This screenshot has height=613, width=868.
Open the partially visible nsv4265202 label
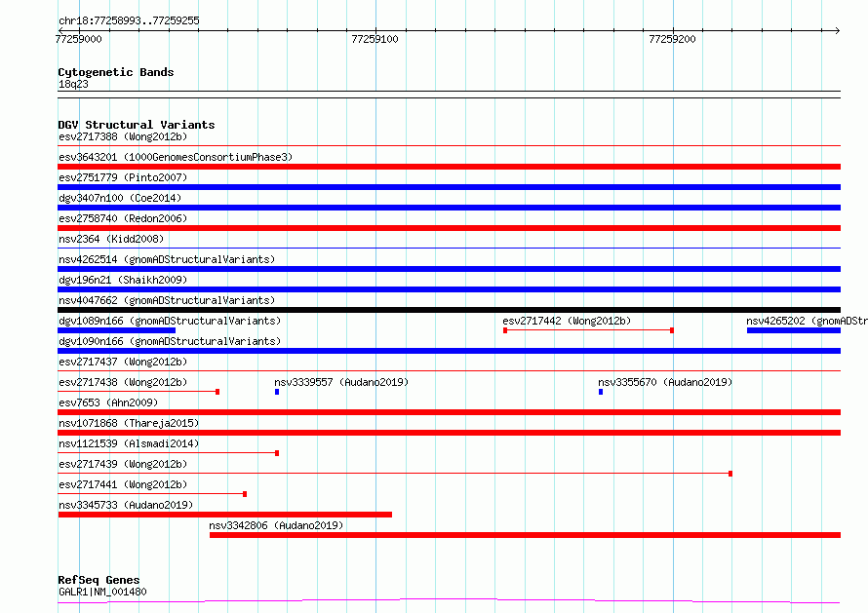807,321
